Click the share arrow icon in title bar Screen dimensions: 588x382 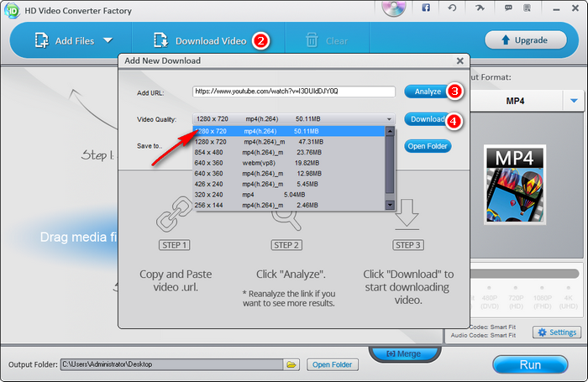pyautogui.click(x=480, y=8)
